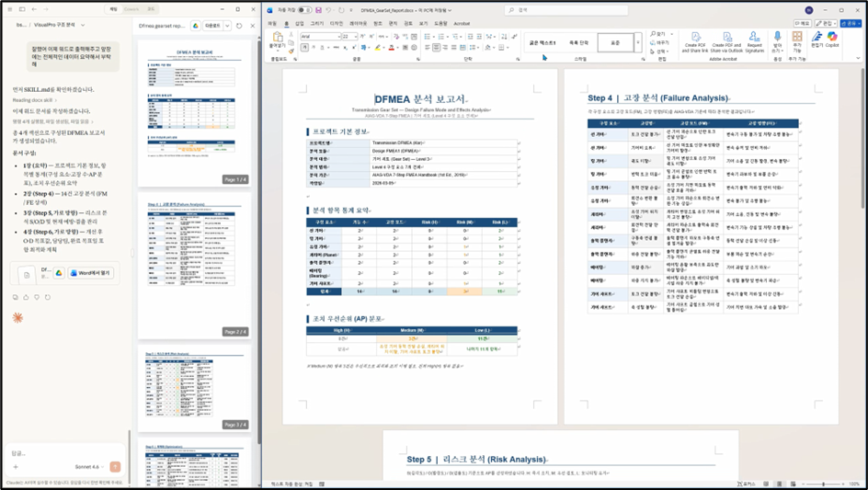Click the Paste clipboard icon in Word ribbon
This screenshot has width=868, height=490.
click(x=278, y=37)
